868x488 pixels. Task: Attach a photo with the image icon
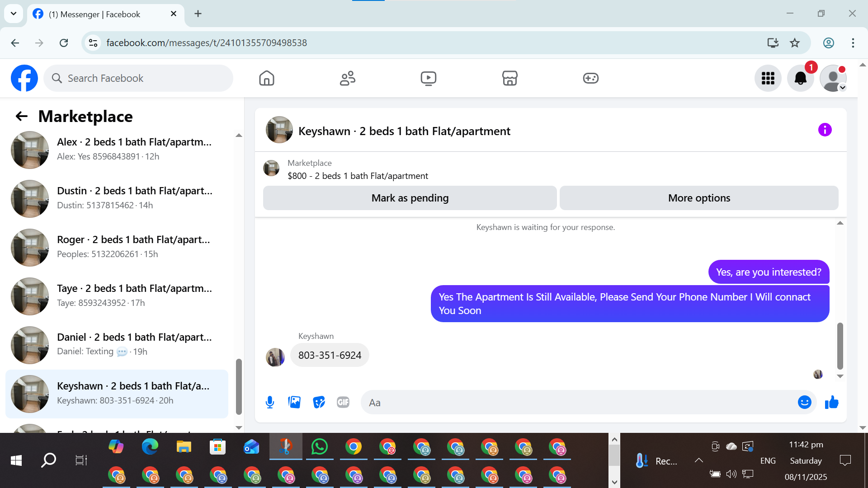pyautogui.click(x=294, y=402)
